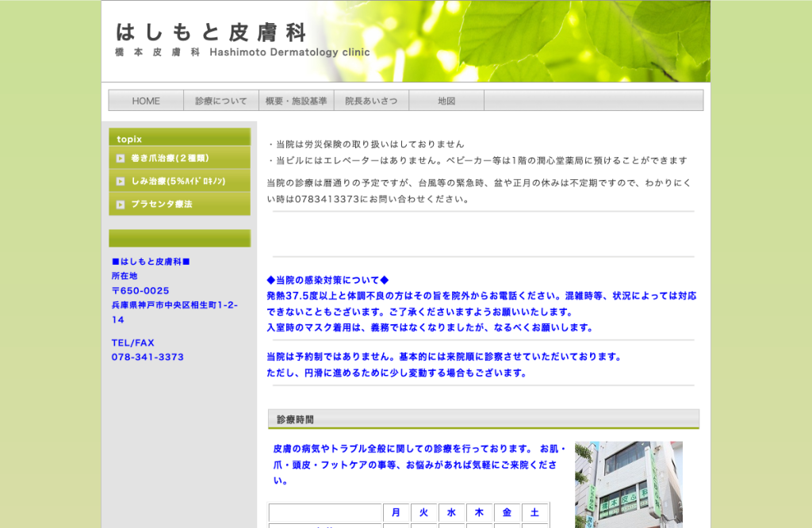Open the HOME menu item

146,101
